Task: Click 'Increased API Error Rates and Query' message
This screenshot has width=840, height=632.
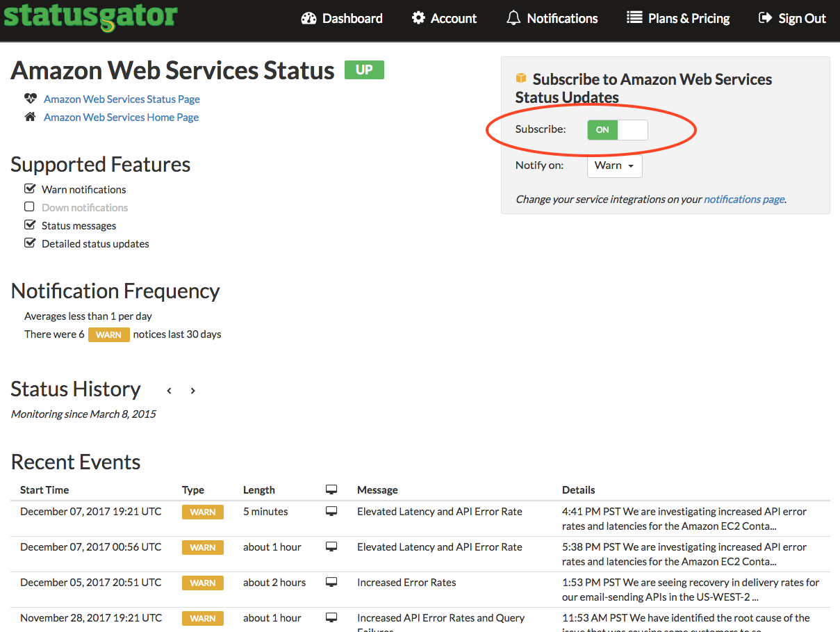Action: click(441, 617)
